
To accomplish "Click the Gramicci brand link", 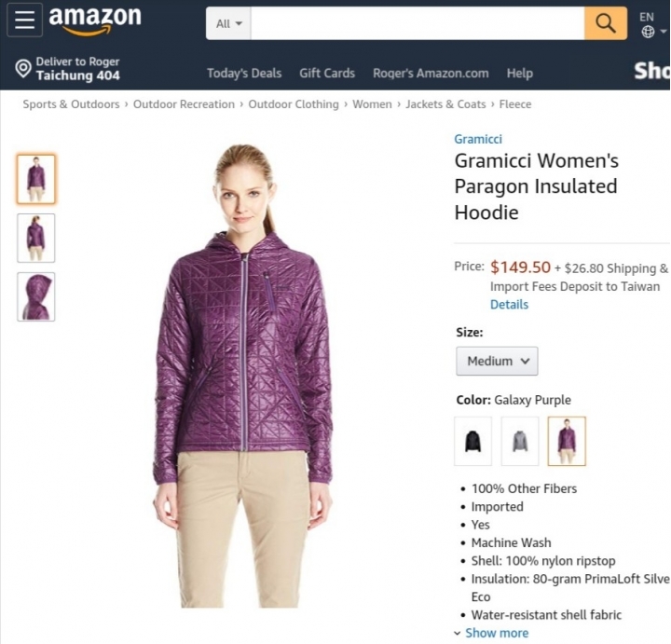I will coord(478,139).
